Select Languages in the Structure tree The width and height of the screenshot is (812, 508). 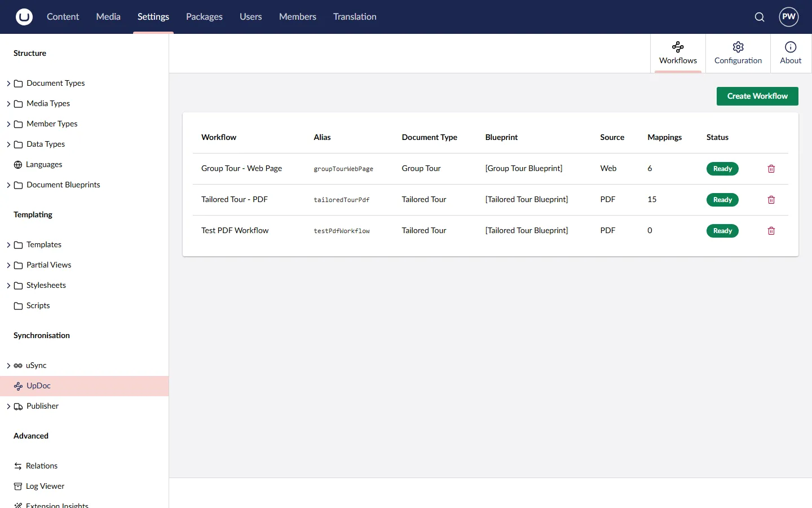44,165
